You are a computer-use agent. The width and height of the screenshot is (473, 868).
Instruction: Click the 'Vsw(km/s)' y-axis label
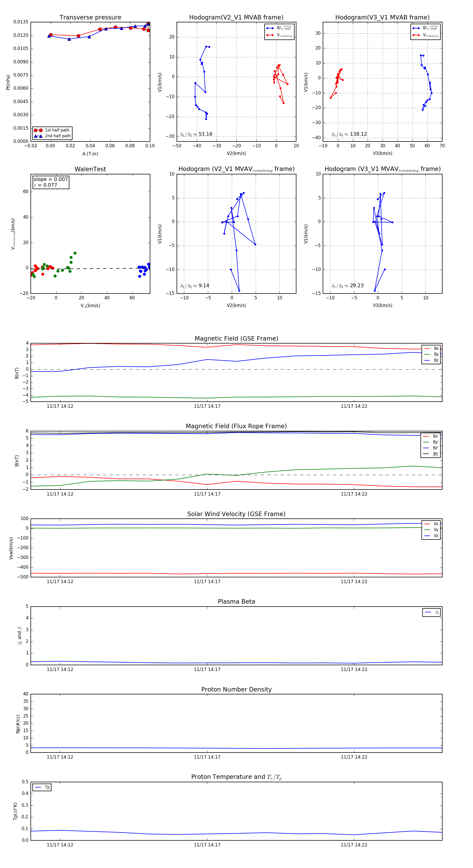pyautogui.click(x=11, y=548)
